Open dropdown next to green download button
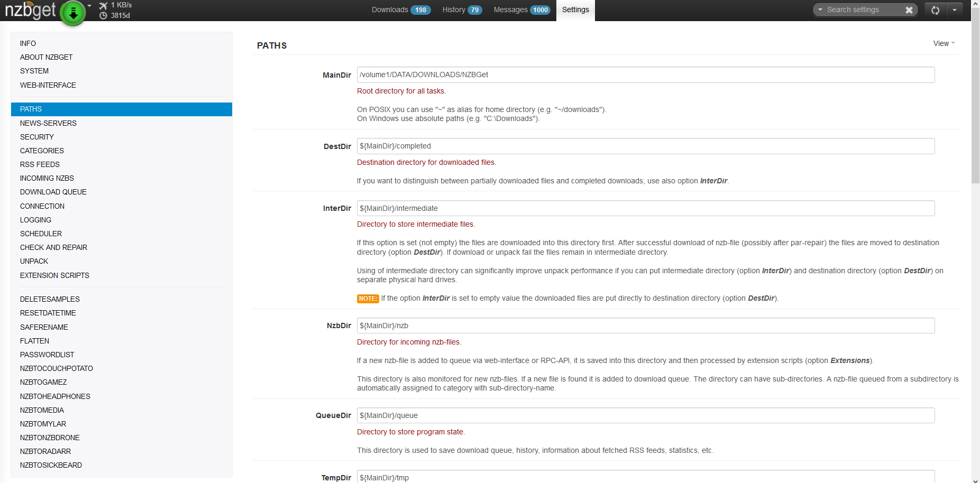 (x=89, y=6)
